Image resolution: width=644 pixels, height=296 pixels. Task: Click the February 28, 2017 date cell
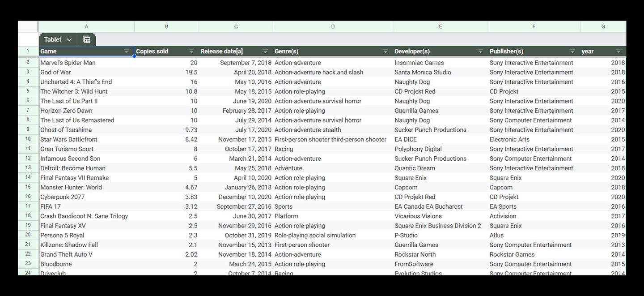[236, 111]
